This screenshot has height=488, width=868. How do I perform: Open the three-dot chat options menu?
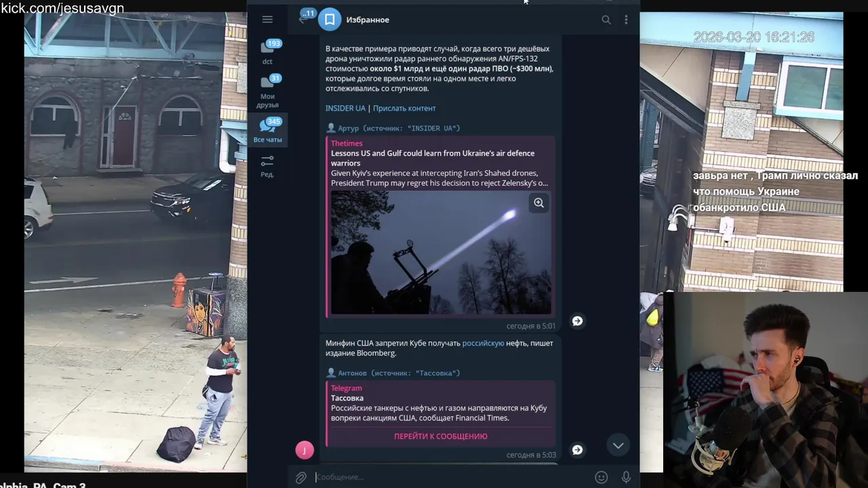pos(626,20)
